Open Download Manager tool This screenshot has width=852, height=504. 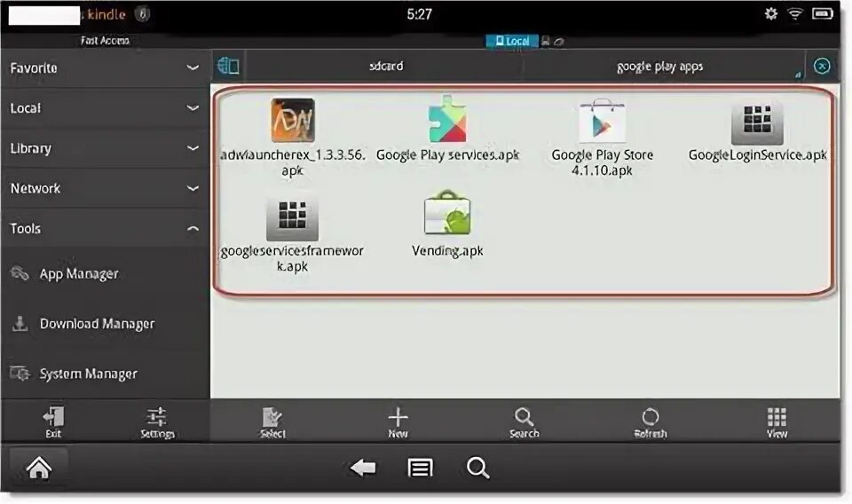105,324
